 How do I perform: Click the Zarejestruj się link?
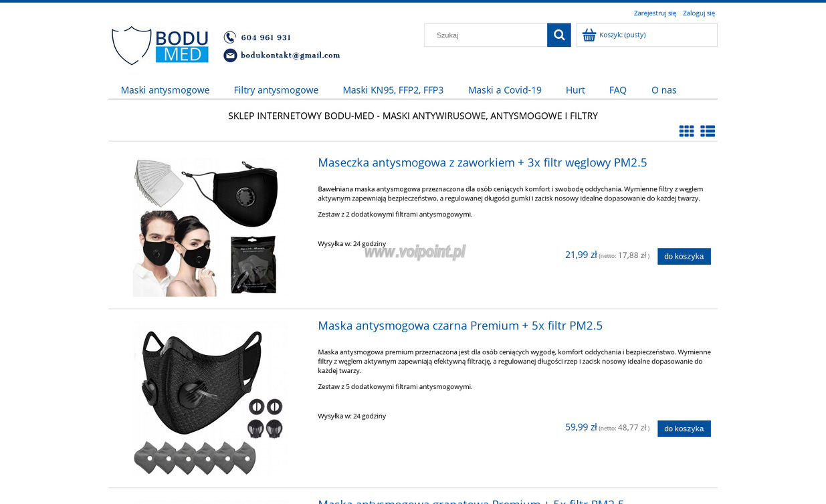(655, 13)
